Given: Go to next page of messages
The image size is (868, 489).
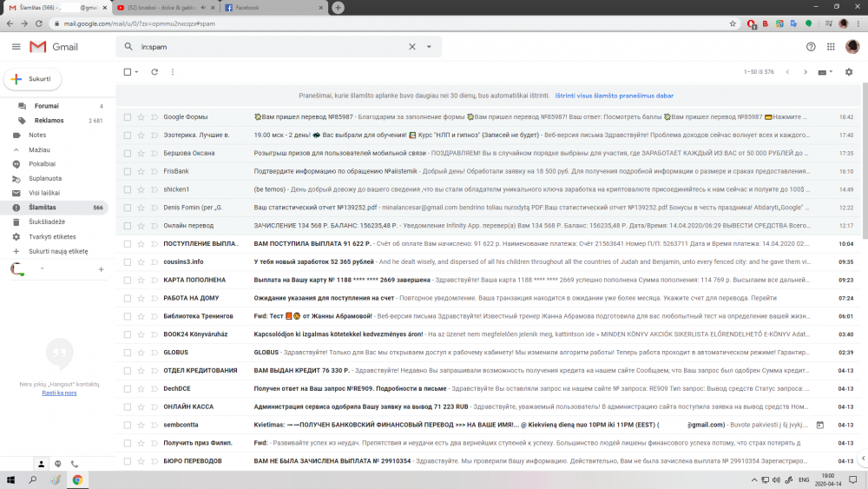Looking at the screenshot, I should pos(806,72).
